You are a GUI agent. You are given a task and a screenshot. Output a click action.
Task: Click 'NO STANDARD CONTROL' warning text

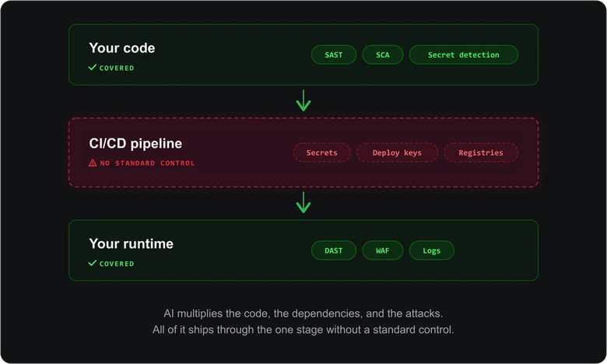tap(147, 163)
